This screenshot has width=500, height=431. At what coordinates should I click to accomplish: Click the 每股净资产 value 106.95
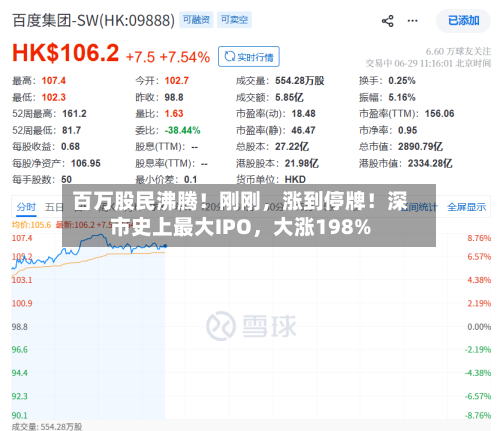[86, 163]
